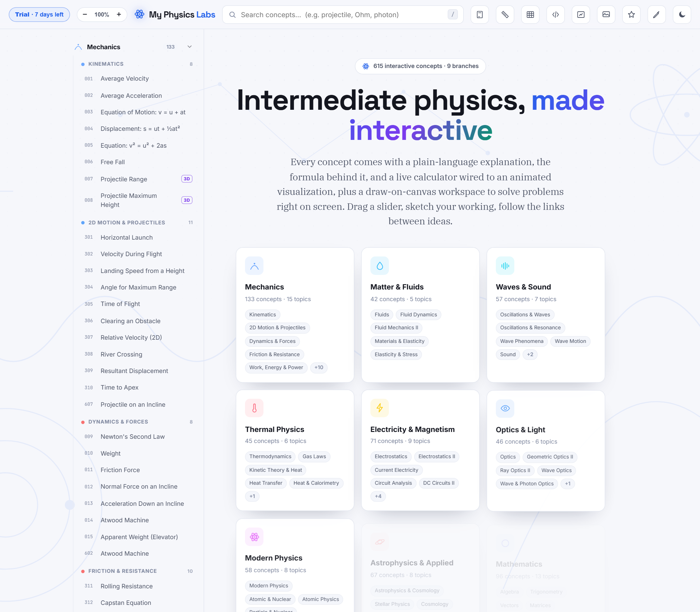
Task: Expand +10 more Mechanics topics
Action: [x=319, y=368]
